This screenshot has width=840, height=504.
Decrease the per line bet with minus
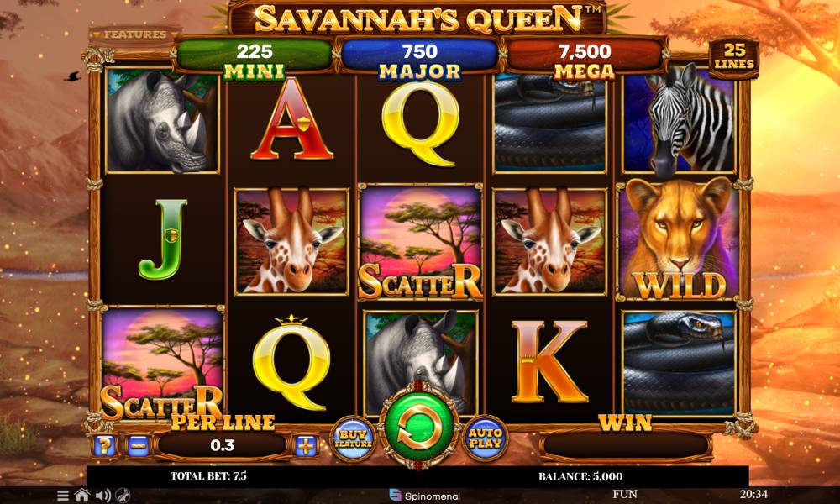[x=139, y=445]
